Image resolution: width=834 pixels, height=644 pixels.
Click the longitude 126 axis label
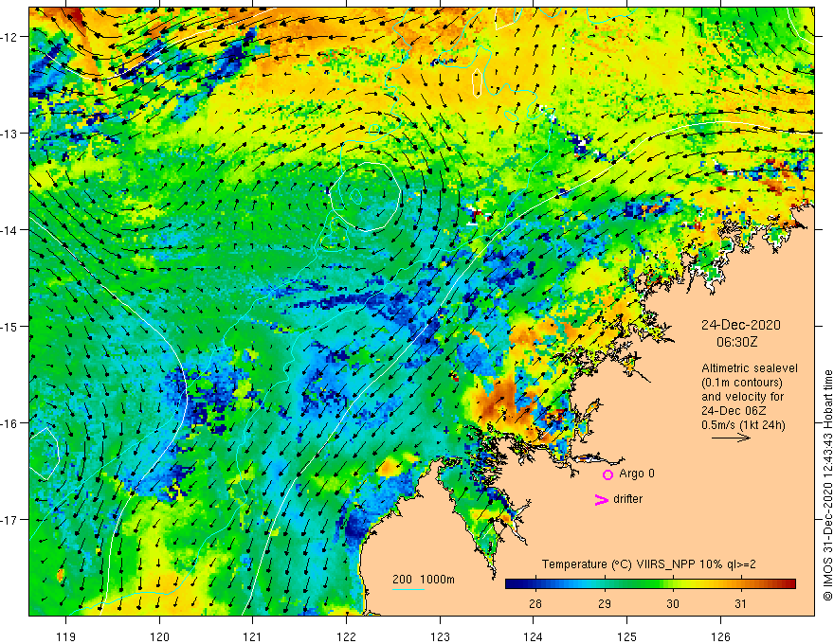[720, 636]
